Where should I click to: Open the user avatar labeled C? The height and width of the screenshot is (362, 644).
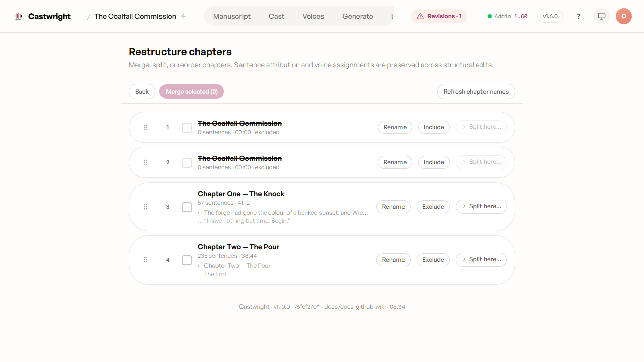[624, 16]
